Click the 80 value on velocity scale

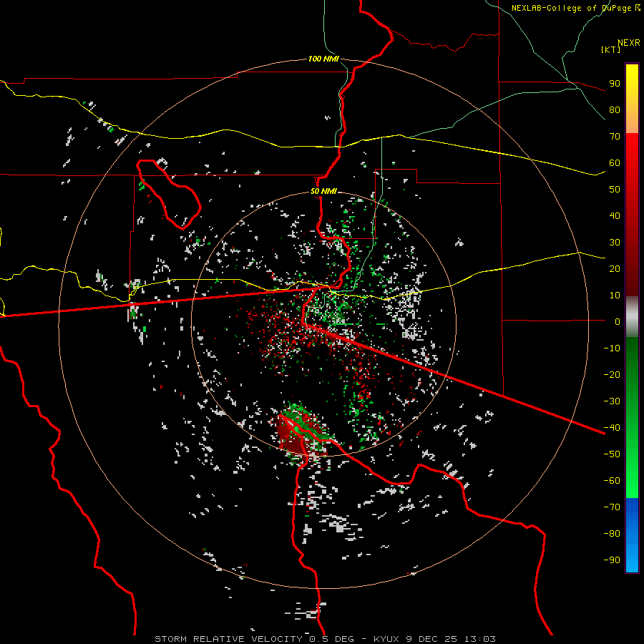tap(615, 110)
